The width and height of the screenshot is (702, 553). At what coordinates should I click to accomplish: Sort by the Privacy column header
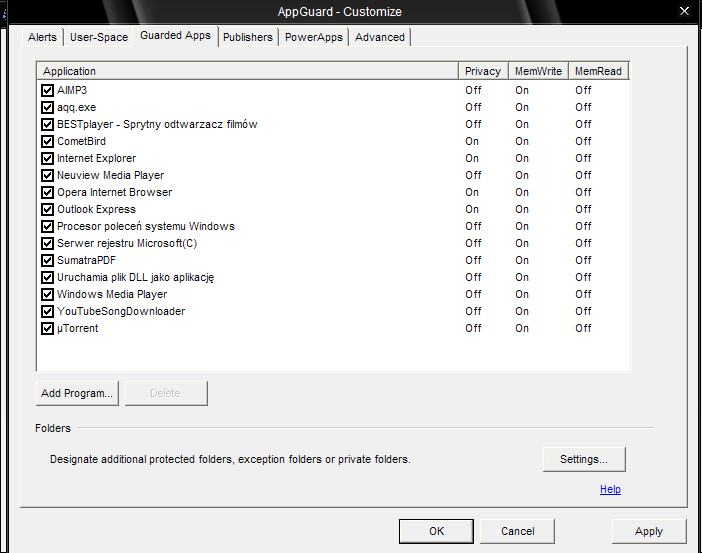coord(483,71)
